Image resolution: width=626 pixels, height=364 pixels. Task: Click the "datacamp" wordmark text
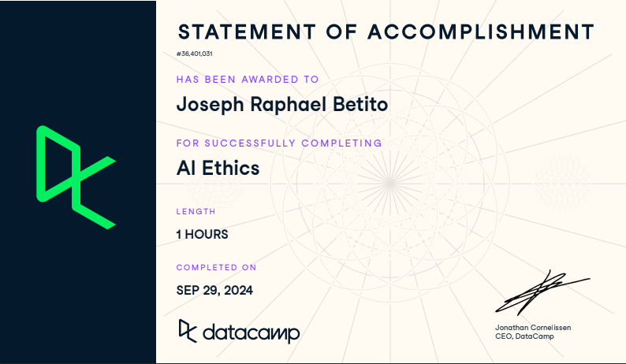tap(251, 332)
